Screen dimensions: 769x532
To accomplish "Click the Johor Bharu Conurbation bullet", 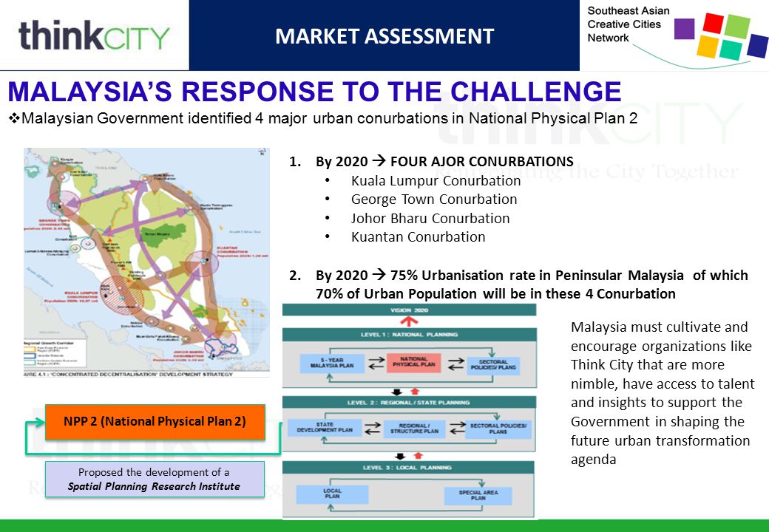I will click(x=430, y=219).
